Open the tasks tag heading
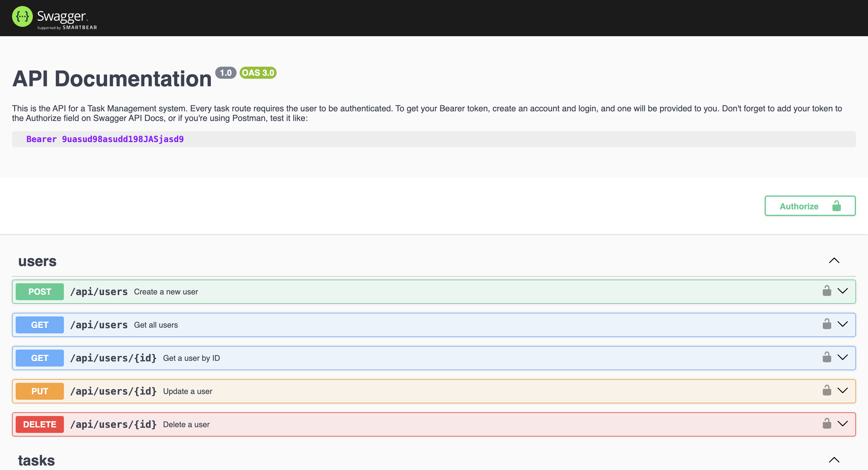The width and height of the screenshot is (868, 470). (x=36, y=461)
